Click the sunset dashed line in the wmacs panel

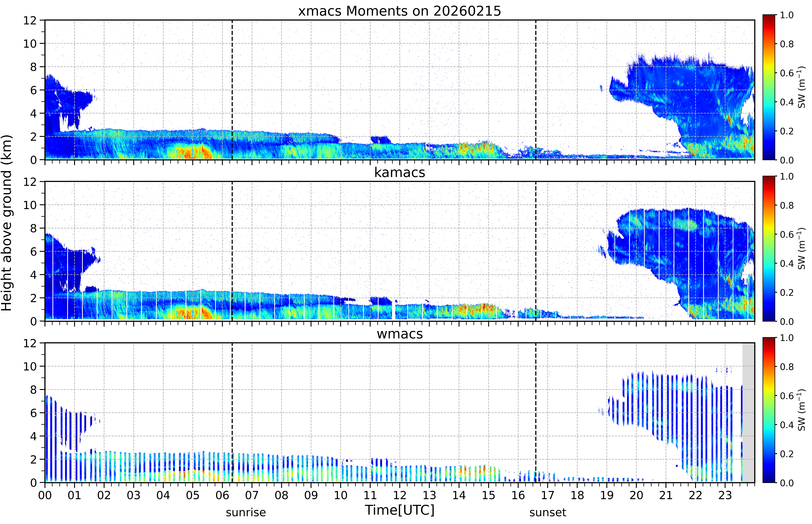click(536, 413)
